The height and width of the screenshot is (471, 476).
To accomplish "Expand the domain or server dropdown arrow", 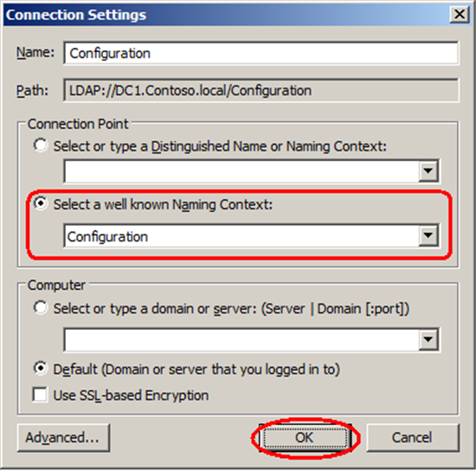I will coord(428,339).
